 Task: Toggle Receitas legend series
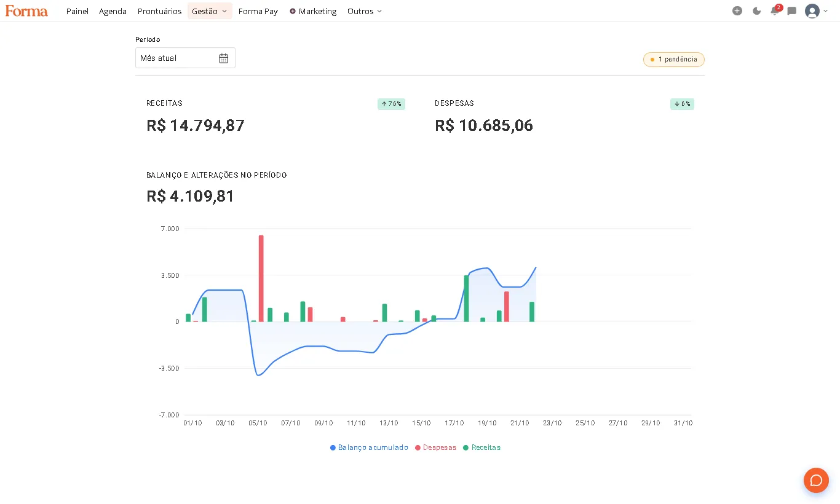tap(482, 447)
